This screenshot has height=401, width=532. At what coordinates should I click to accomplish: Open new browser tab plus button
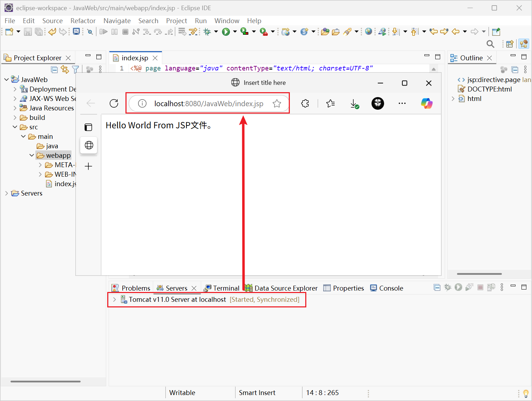[x=88, y=166]
